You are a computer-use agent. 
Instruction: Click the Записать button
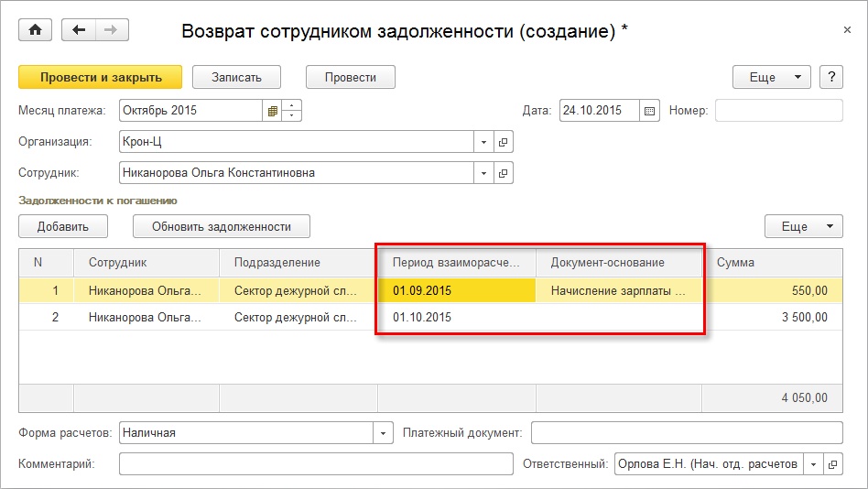point(237,78)
